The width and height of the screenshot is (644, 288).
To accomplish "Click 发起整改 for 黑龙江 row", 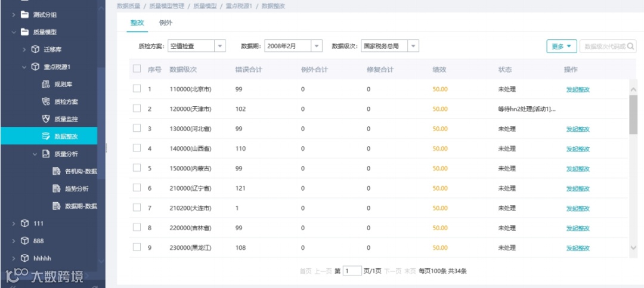I will tap(578, 248).
